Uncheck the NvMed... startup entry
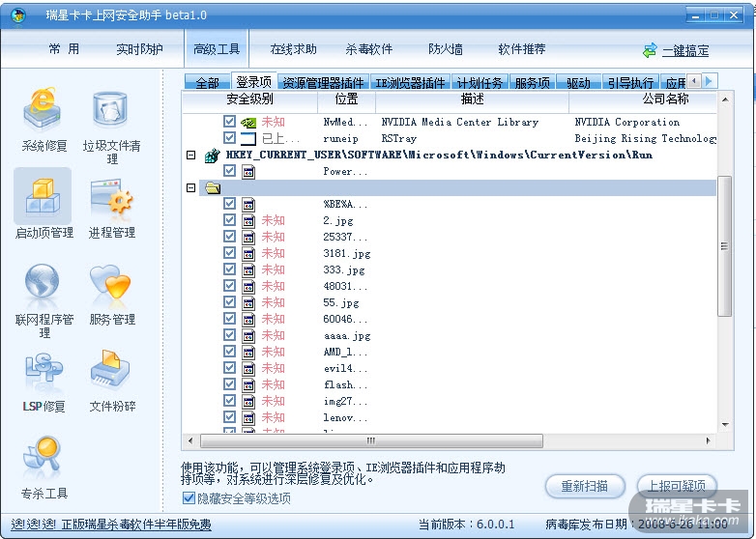The image size is (756, 539). tap(229, 122)
